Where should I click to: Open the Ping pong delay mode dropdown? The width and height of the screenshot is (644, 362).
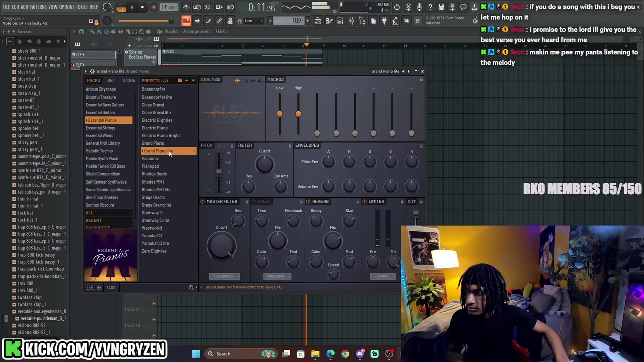(276, 276)
